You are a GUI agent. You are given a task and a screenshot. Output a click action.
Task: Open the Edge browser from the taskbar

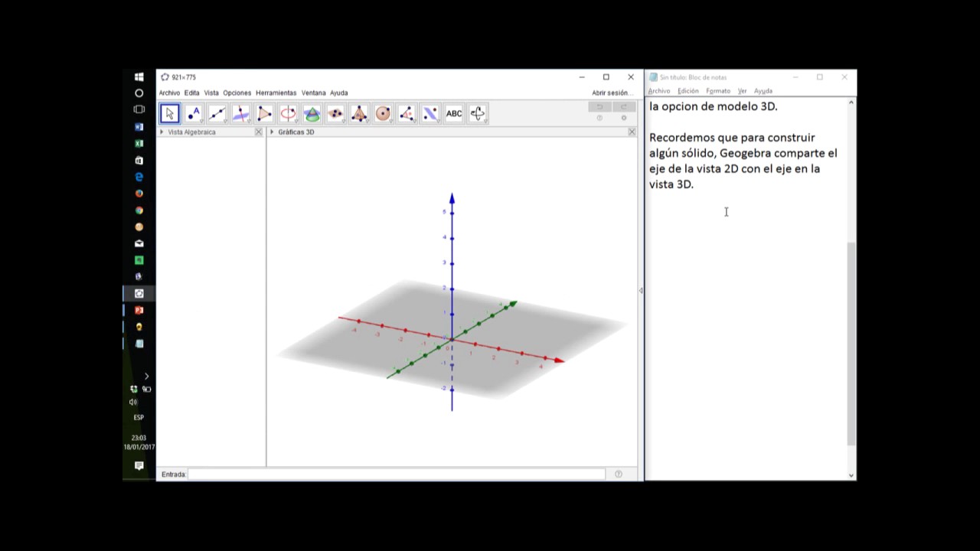tap(139, 177)
